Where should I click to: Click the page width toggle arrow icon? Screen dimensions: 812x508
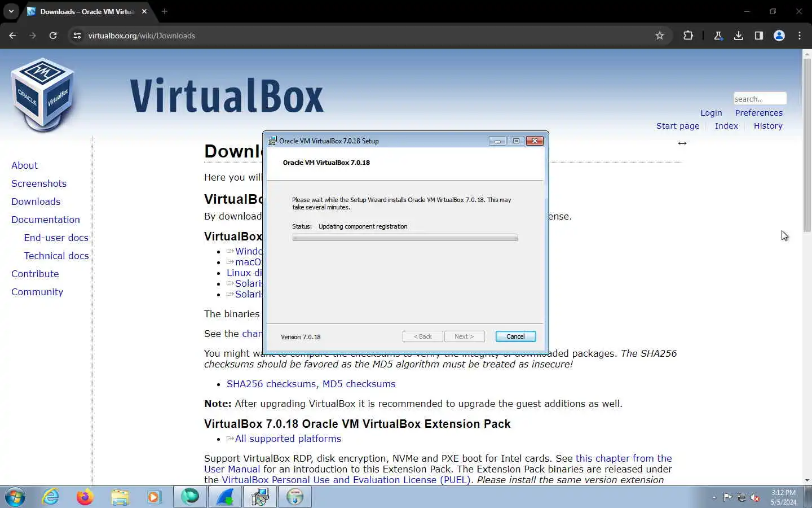pos(682,143)
